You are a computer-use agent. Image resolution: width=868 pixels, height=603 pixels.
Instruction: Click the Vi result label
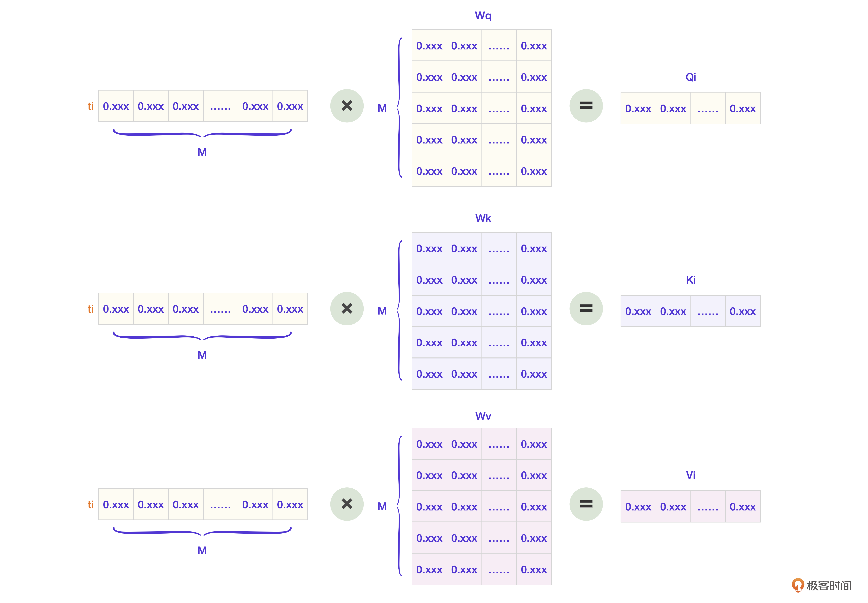pos(690,475)
